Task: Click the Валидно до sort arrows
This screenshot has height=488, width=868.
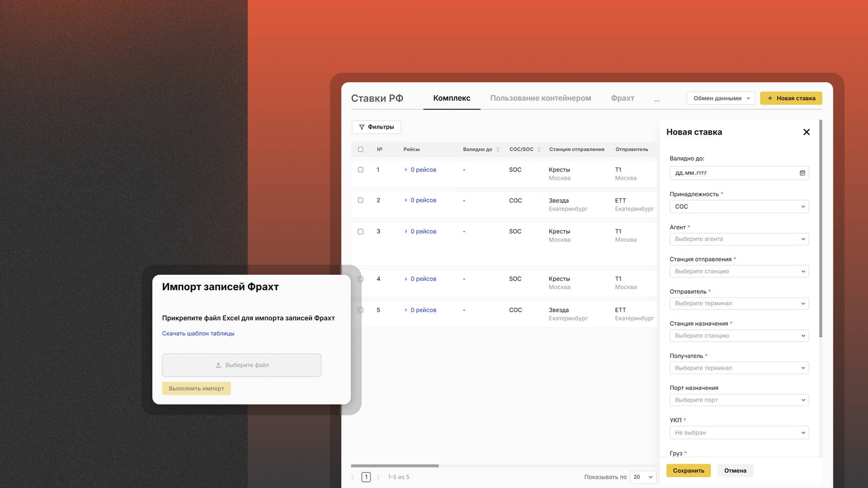Action: click(x=498, y=150)
